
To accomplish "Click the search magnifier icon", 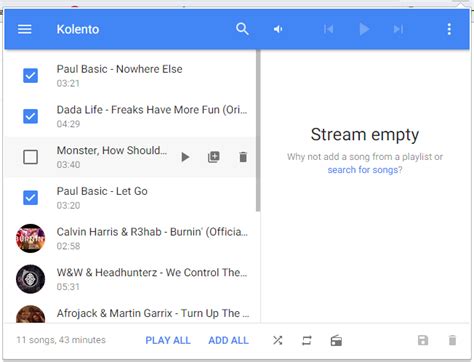I will (x=242, y=29).
